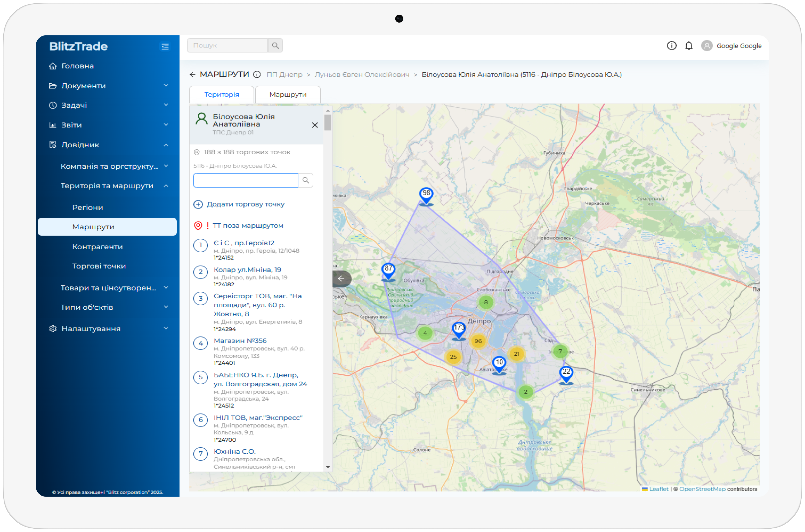Click the info icon next to МАРШРУТИ

[257, 74]
